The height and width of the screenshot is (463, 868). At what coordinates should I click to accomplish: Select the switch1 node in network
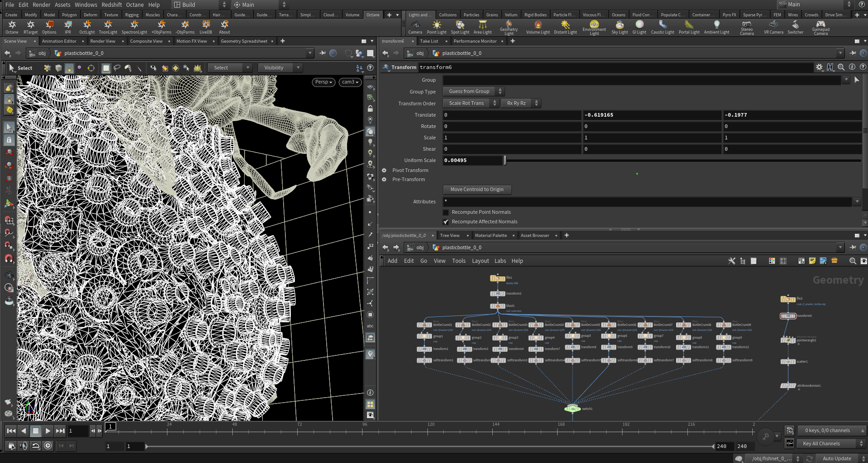573,409
